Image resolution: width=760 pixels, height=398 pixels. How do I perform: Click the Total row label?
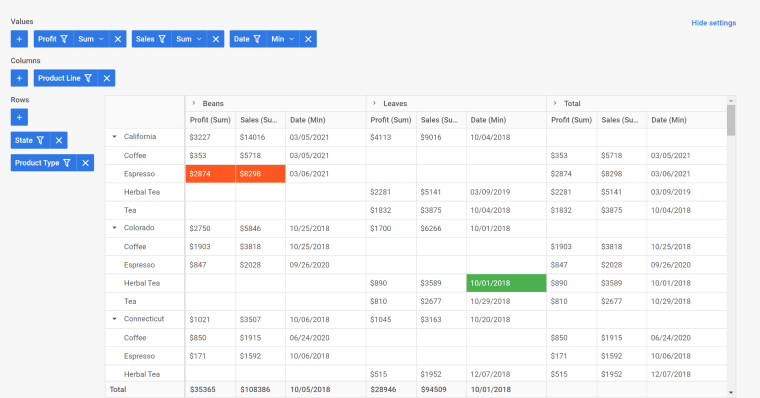coord(118,389)
